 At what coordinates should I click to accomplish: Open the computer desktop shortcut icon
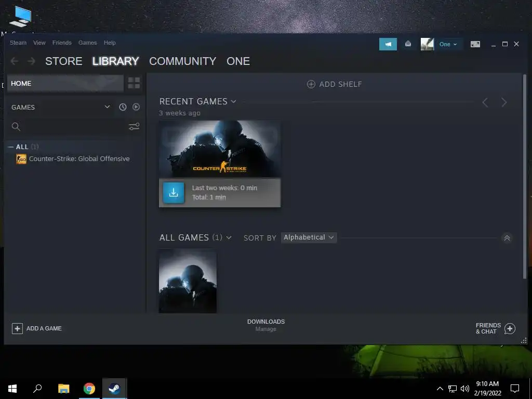20,17
